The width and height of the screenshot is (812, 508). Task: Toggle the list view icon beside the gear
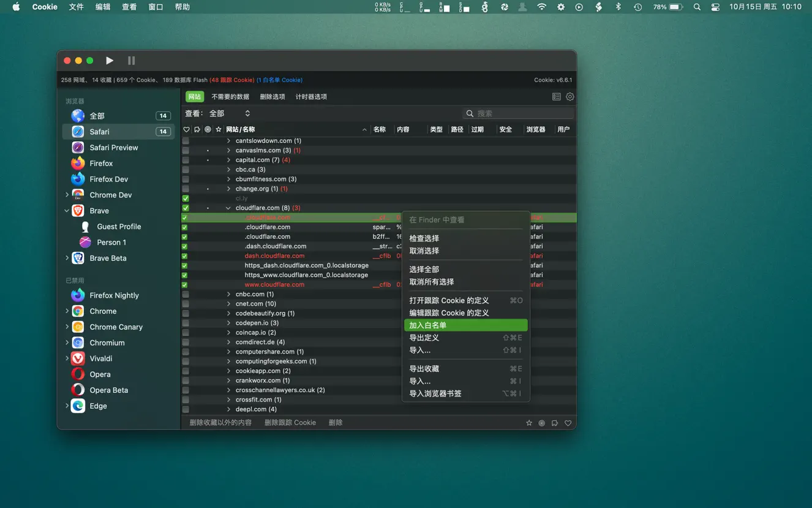[557, 97]
